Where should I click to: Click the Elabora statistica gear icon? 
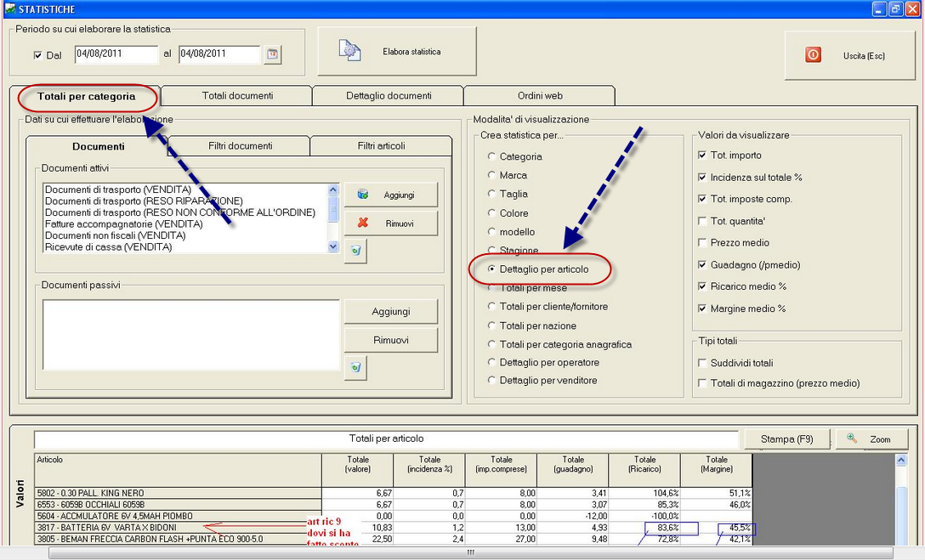point(350,51)
